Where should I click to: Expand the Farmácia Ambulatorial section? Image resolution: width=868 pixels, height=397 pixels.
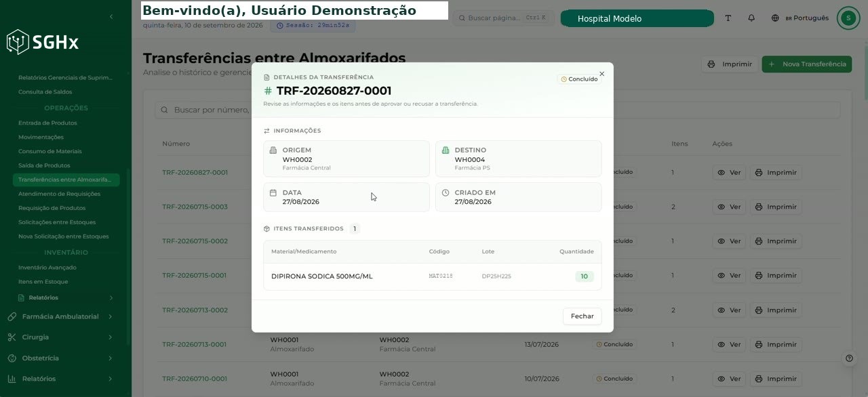coord(60,316)
